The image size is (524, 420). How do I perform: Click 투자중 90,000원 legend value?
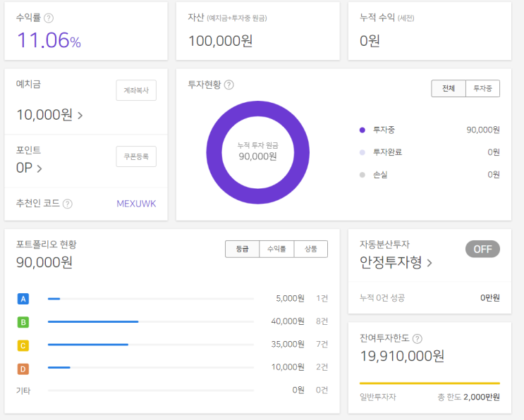[483, 130]
